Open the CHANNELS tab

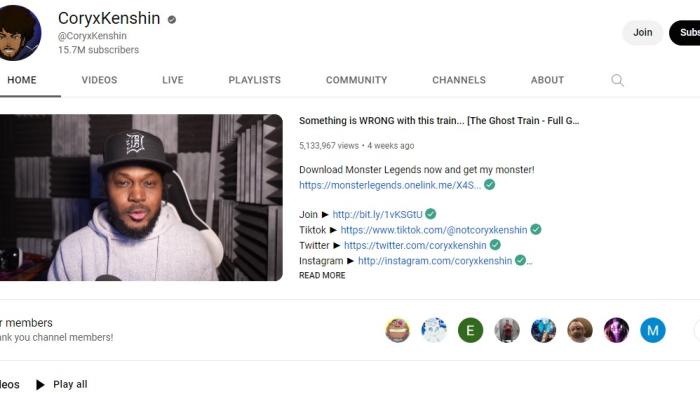click(x=459, y=80)
